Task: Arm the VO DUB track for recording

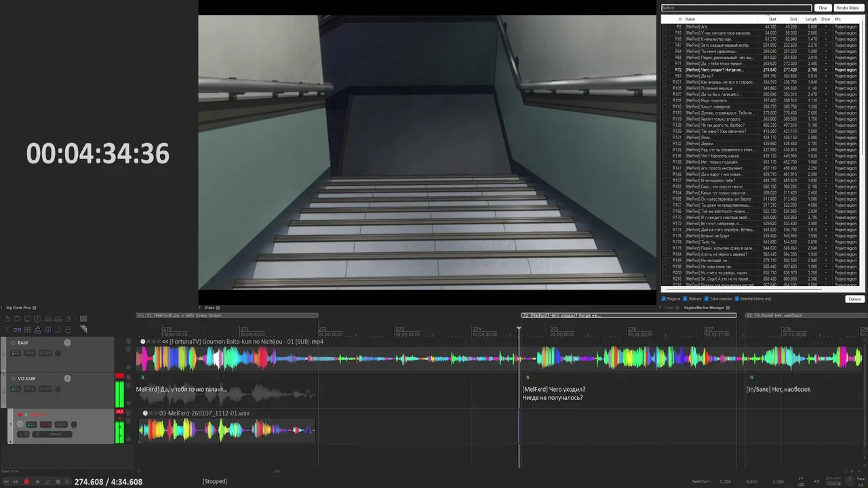Action: (13, 379)
